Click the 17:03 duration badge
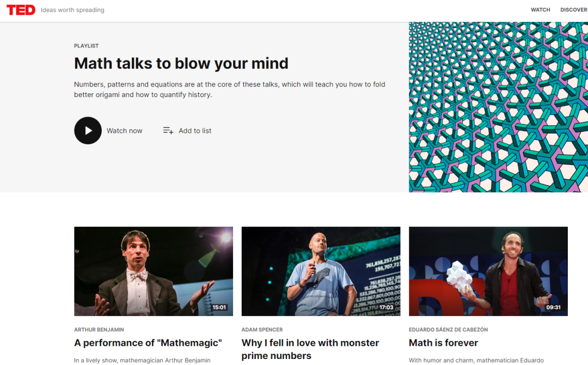This screenshot has width=588, height=365. (x=386, y=307)
